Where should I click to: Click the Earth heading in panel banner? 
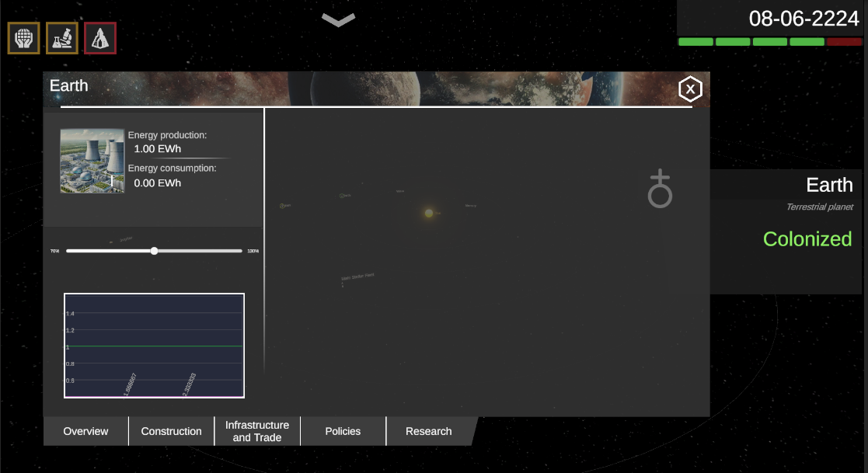click(x=68, y=85)
